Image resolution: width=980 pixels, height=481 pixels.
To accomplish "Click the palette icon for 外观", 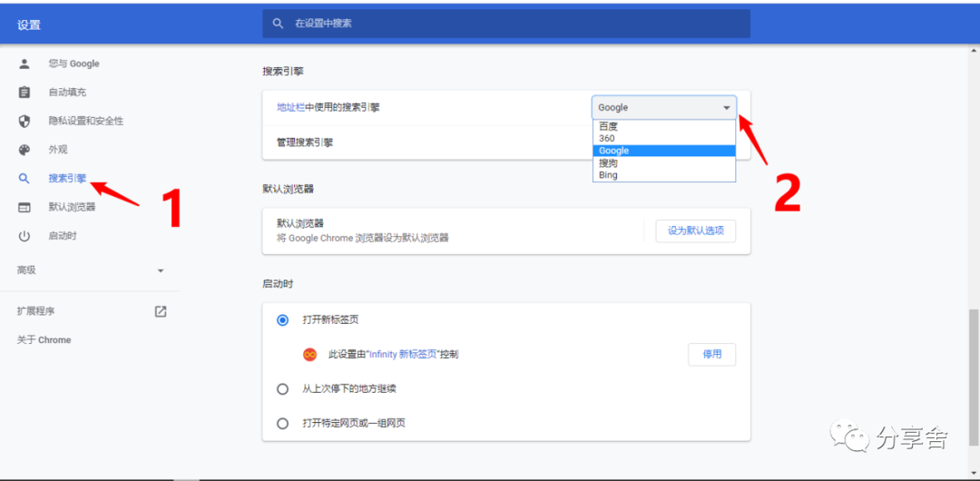I will (24, 150).
